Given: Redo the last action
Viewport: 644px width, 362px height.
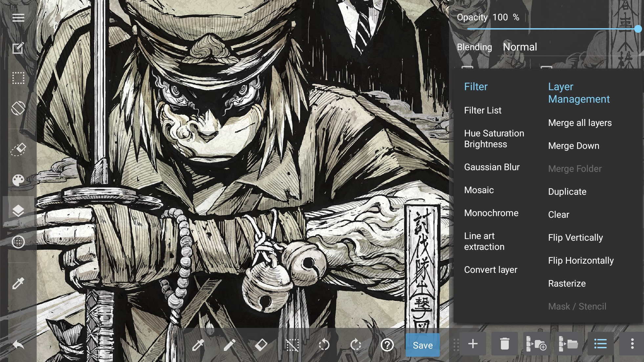Looking at the screenshot, I should [355, 345].
